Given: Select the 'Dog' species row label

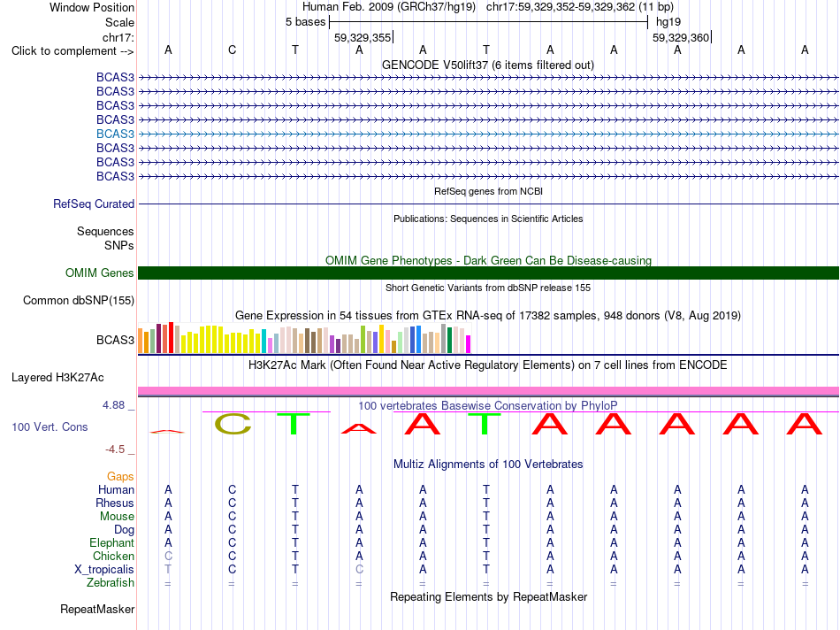Looking at the screenshot, I should tap(125, 530).
